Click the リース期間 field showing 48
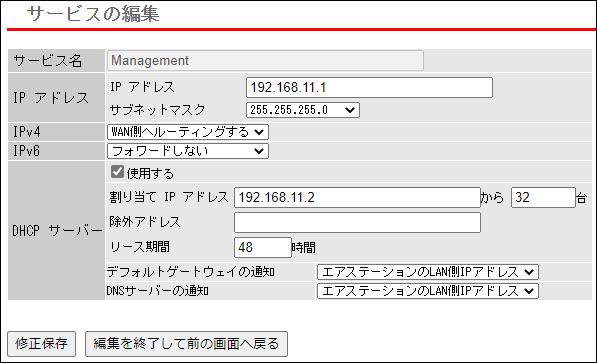Viewport: 597px width, 363px height. (x=263, y=248)
